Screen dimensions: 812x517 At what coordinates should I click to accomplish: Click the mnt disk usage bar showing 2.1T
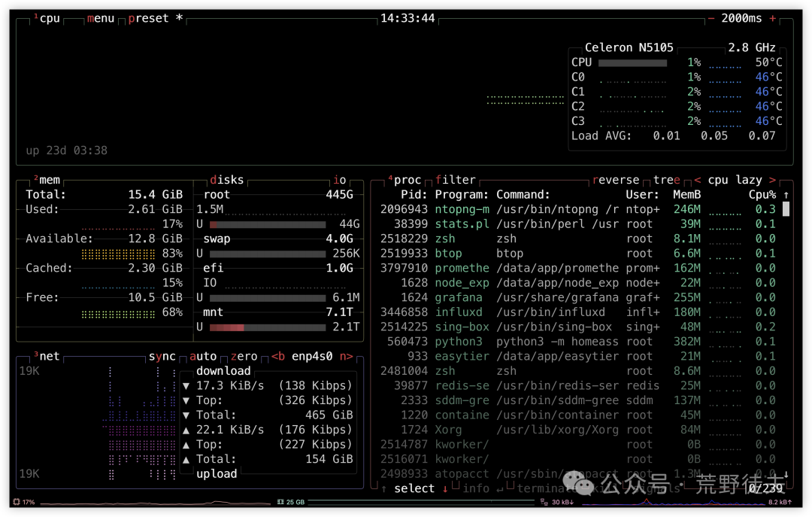(268, 327)
